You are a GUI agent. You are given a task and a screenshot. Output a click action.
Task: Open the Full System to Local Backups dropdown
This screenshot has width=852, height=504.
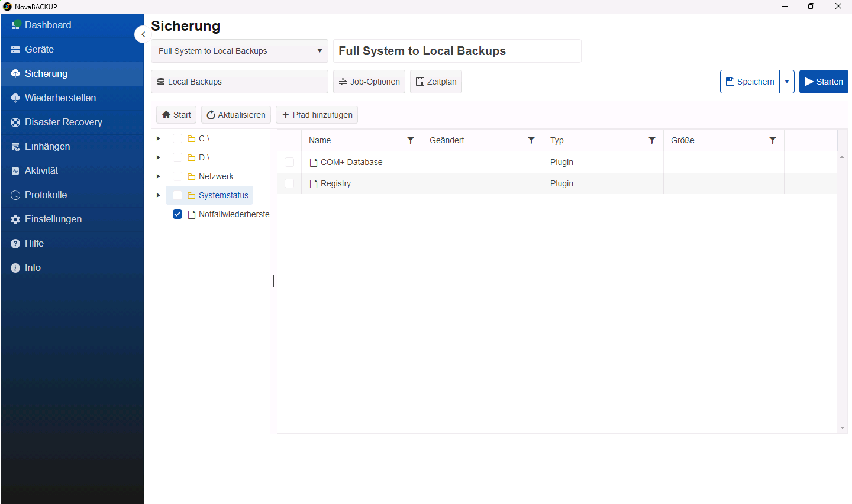pyautogui.click(x=240, y=51)
